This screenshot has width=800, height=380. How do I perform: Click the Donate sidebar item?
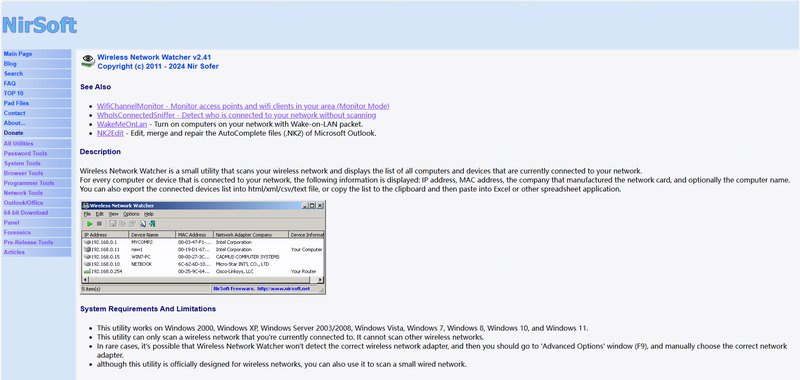[13, 133]
